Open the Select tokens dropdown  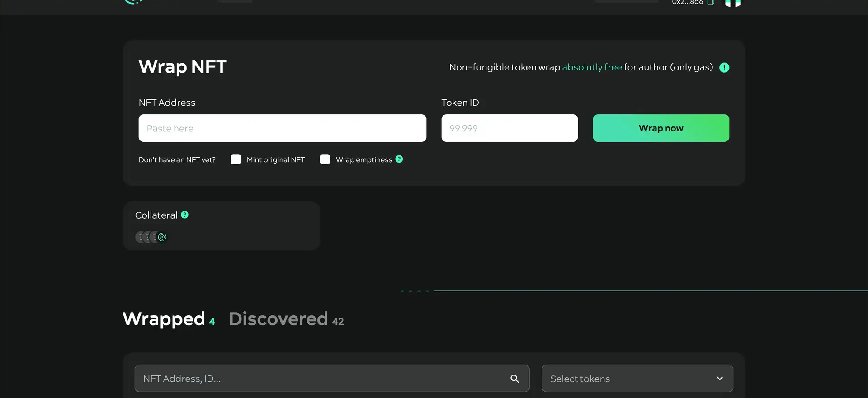[x=637, y=379]
